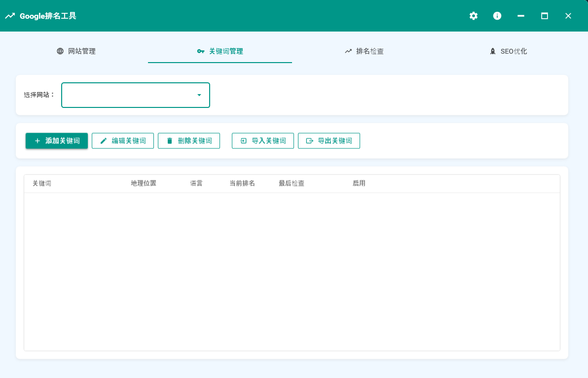Click the key icon on 关键词管理 tab

coord(201,51)
